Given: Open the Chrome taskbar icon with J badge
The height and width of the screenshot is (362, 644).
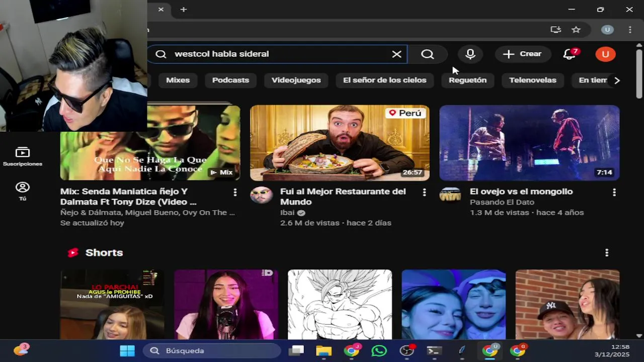Looking at the screenshot, I should pos(352,350).
